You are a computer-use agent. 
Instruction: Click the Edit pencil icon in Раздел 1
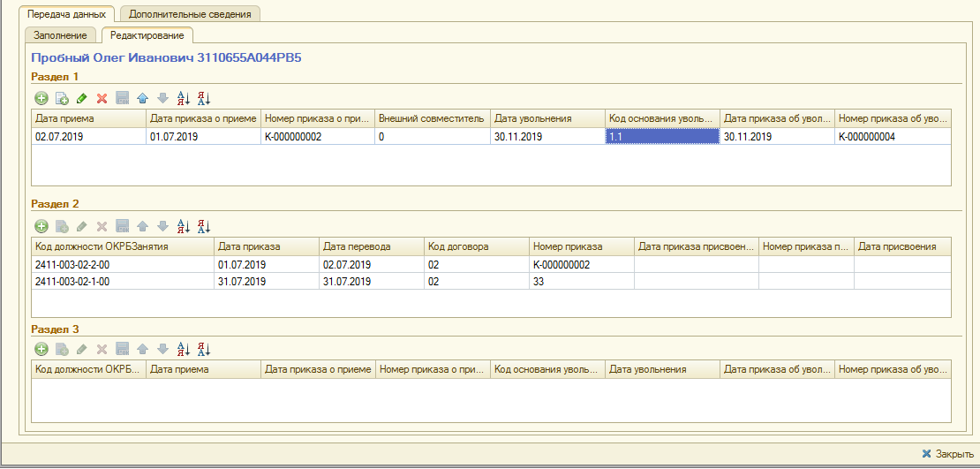point(82,99)
